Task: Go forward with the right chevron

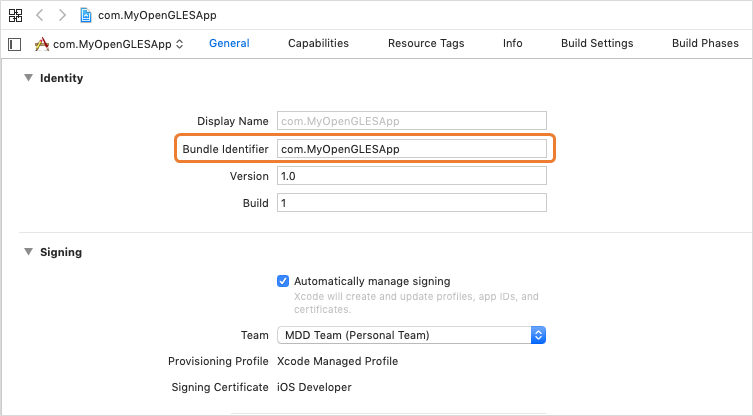Action: tap(62, 16)
